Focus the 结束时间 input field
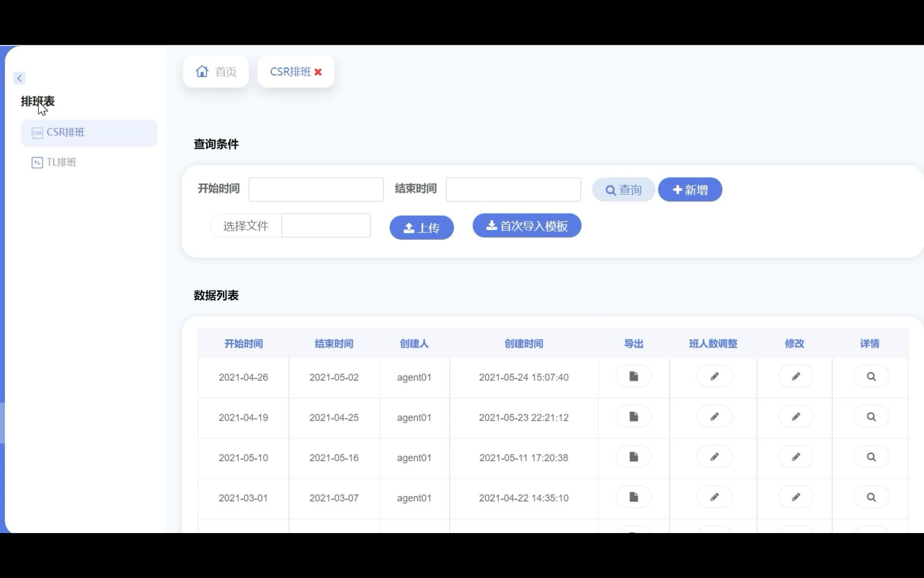The width and height of the screenshot is (924, 578). pyautogui.click(x=513, y=189)
